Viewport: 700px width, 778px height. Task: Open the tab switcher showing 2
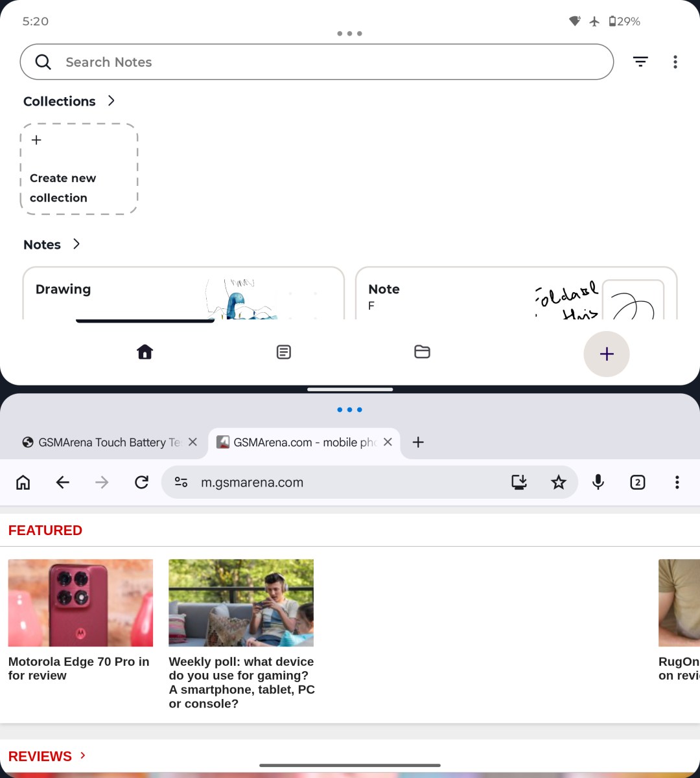[x=638, y=482]
